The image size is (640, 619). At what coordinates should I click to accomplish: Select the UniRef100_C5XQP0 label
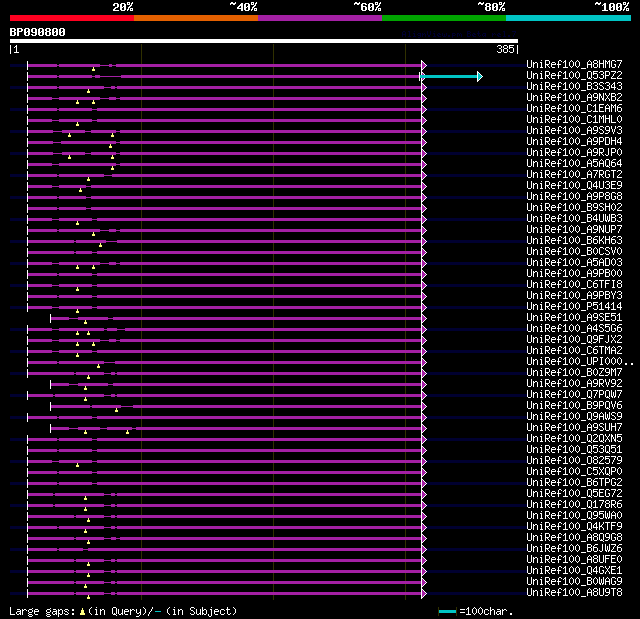click(x=574, y=471)
